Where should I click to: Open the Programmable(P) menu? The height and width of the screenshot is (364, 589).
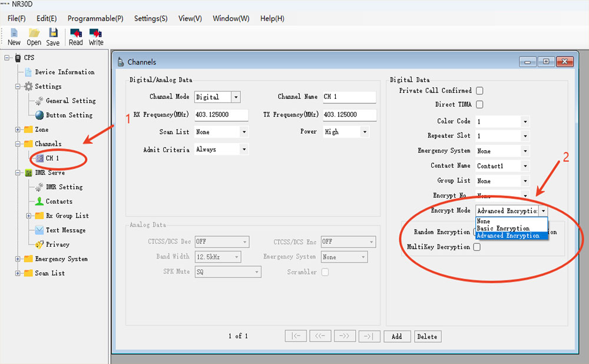coord(95,18)
